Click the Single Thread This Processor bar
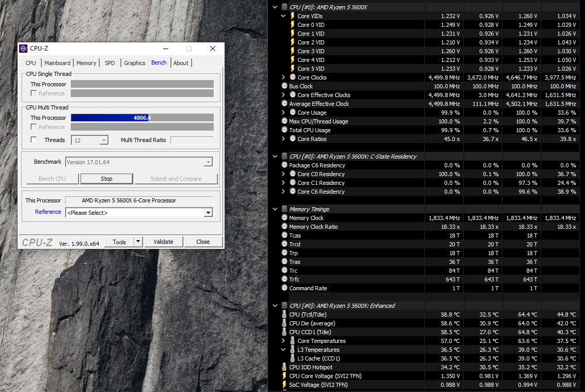This screenshot has height=392, width=585. pos(142,84)
